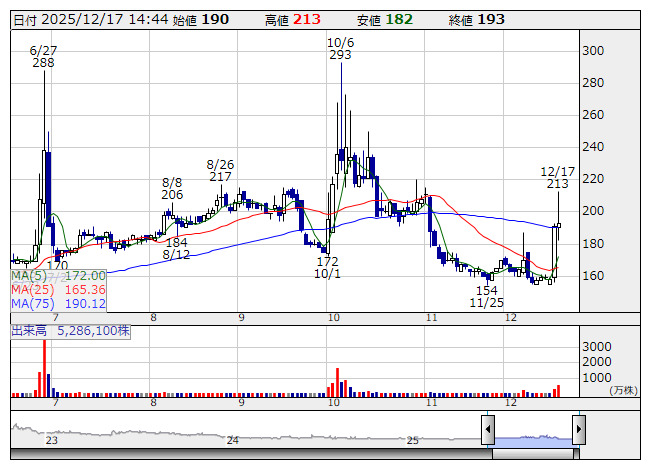Viewport: 653px width, 470px height.
Task: Select year 23 in the overview timeline
Action: coord(51,440)
